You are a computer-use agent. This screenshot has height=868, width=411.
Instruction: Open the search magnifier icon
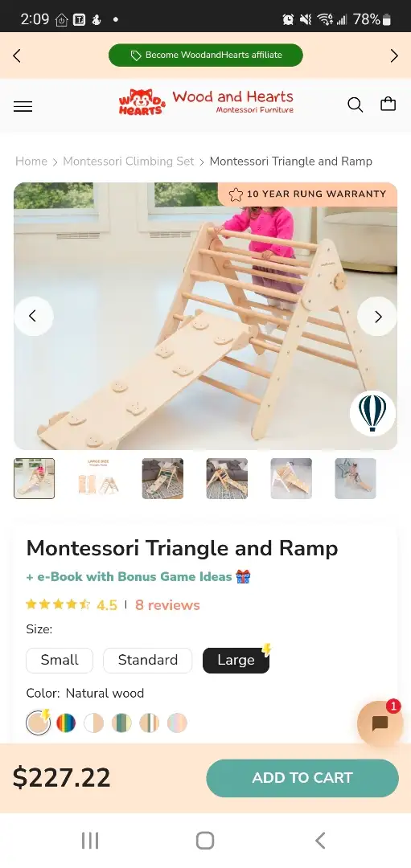pos(355,104)
